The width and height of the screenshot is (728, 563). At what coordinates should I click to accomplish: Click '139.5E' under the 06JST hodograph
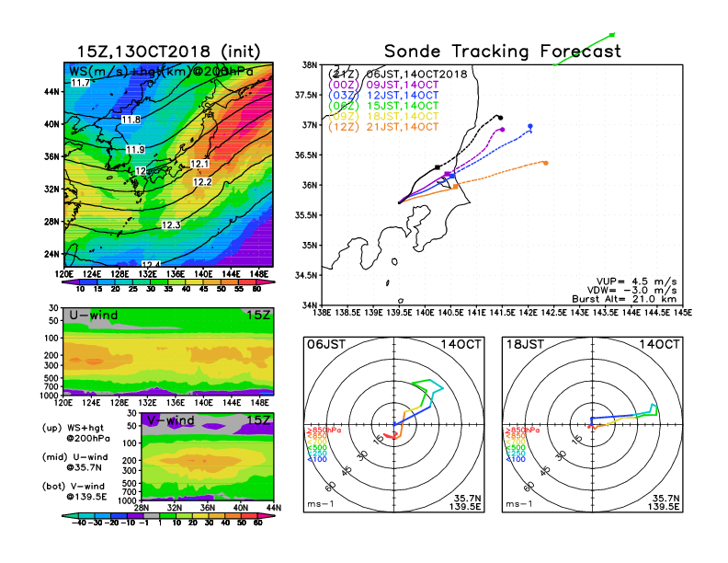pyautogui.click(x=465, y=506)
